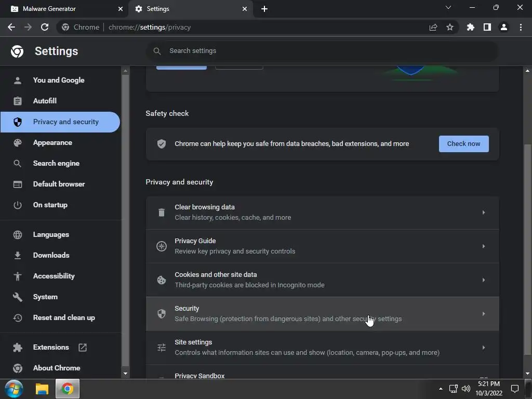Screen dimensions: 532x399
Task: Open Extensions external link icon in sidebar
Action: [83, 348]
